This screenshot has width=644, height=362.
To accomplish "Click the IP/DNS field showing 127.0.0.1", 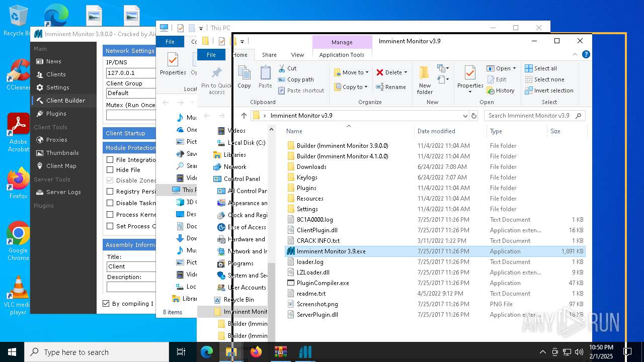I will pos(131,73).
